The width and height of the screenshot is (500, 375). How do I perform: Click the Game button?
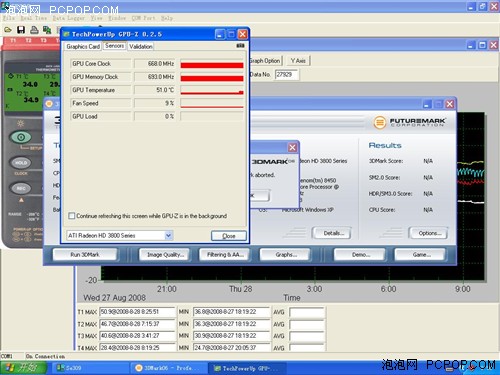pos(421,255)
